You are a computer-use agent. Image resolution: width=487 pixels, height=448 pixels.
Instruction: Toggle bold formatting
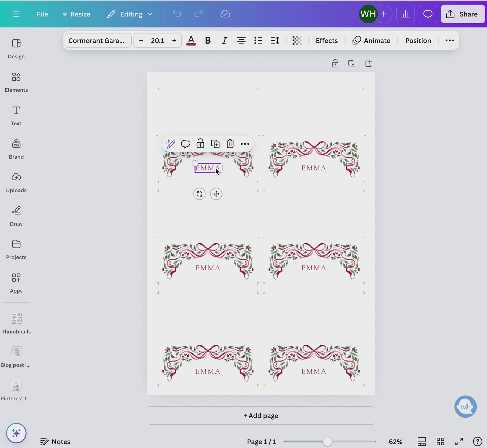pyautogui.click(x=208, y=40)
